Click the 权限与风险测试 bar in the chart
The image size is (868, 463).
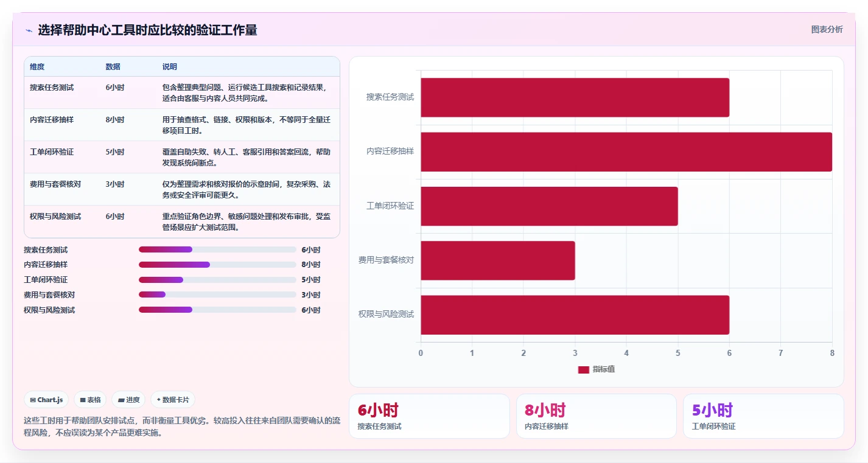pyautogui.click(x=575, y=315)
